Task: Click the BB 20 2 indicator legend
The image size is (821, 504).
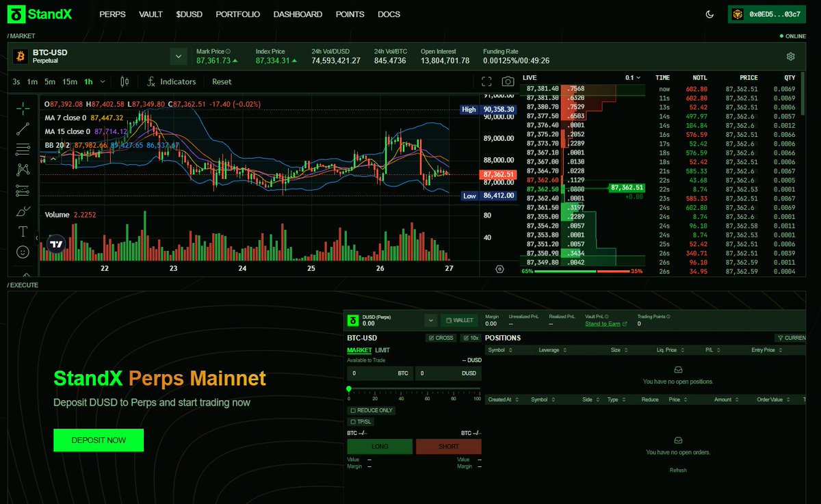Action: [x=58, y=145]
